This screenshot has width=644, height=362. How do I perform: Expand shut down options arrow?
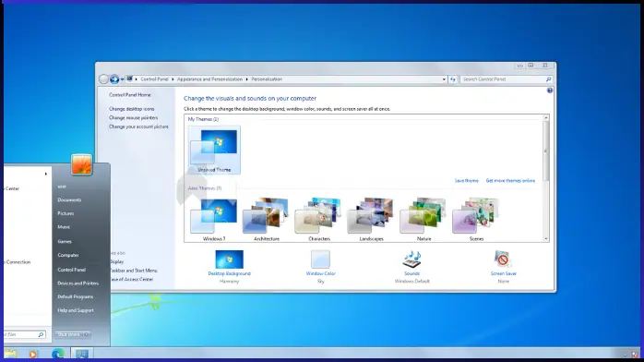pyautogui.click(x=86, y=334)
